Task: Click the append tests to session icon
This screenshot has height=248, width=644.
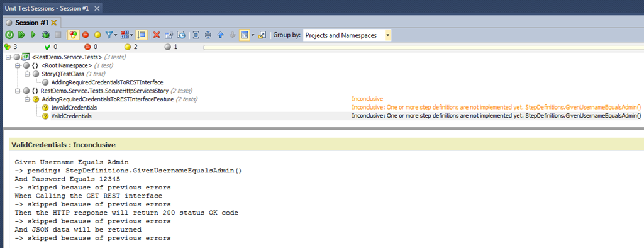Action: click(x=169, y=35)
